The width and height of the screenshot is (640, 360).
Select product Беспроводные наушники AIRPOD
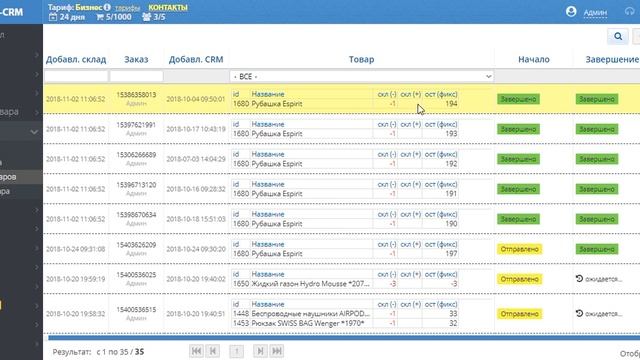(310, 313)
